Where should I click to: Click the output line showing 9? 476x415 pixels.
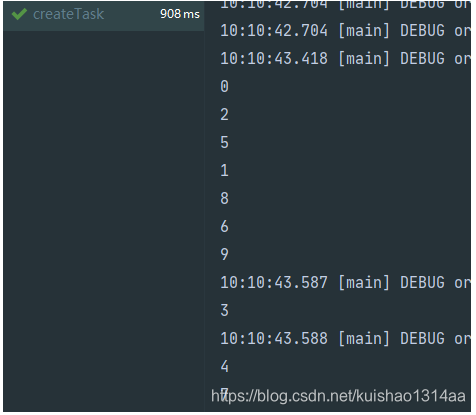[225, 254]
